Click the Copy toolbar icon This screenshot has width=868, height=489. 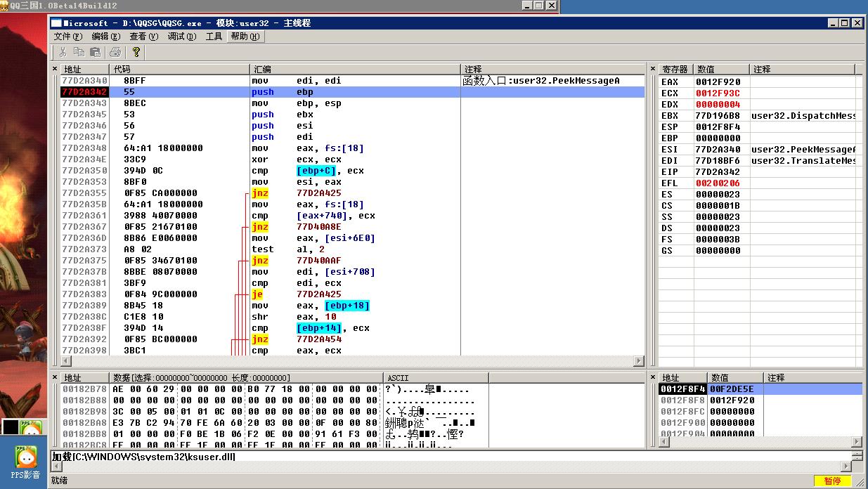79,52
